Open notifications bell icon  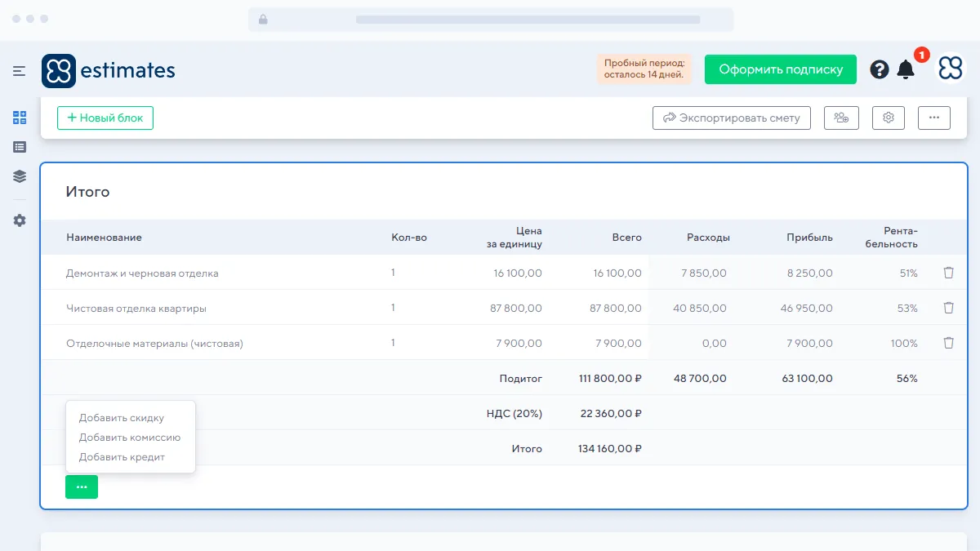coord(906,69)
